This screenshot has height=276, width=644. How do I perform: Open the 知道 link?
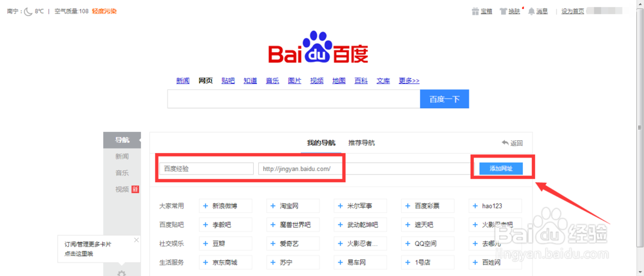coord(250,81)
